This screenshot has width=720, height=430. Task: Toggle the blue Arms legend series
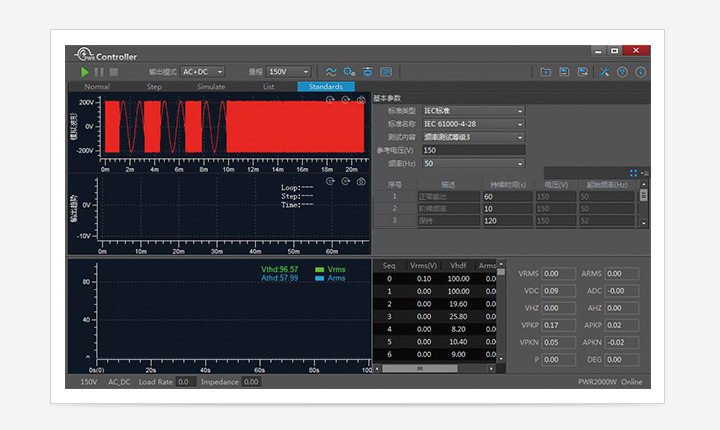tap(327, 278)
